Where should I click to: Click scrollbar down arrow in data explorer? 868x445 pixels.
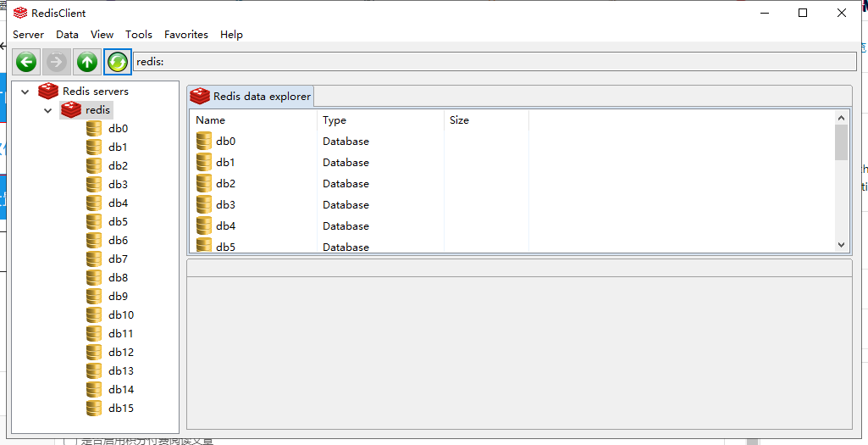(x=841, y=244)
